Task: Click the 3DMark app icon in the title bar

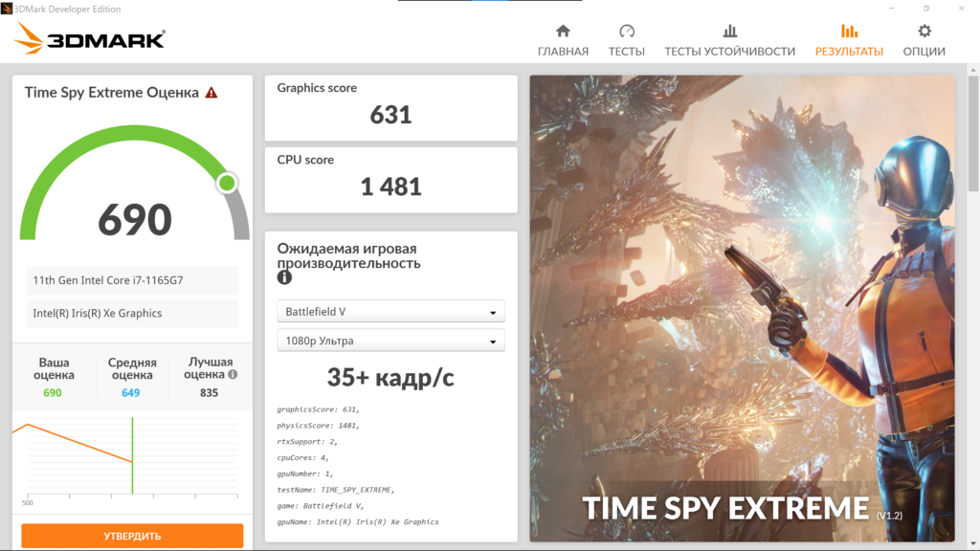Action: 7,9
